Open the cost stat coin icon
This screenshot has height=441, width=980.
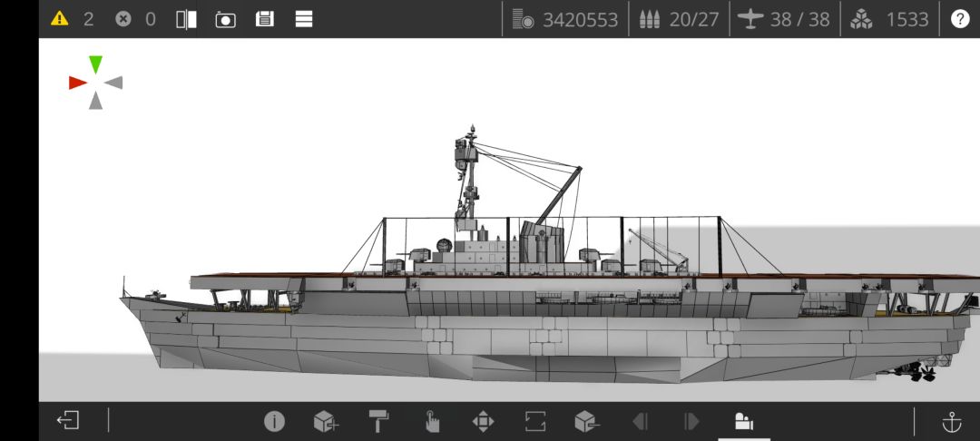click(523, 19)
